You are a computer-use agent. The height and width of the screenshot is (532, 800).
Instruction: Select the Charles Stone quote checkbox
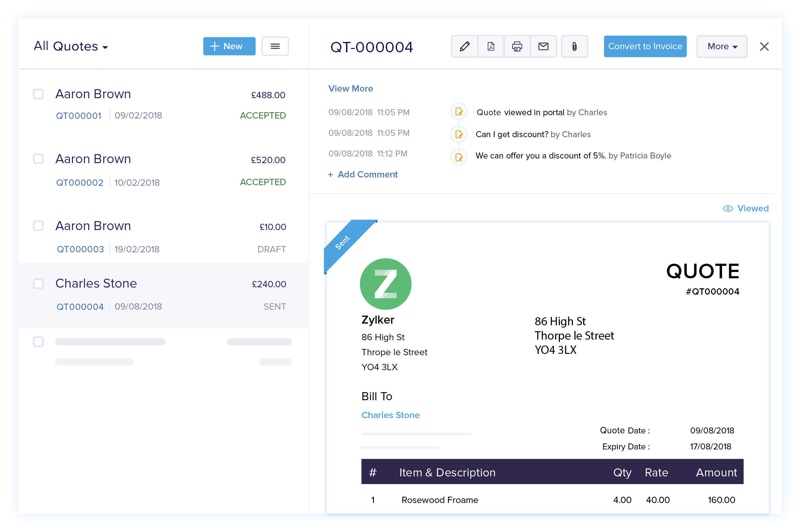[38, 284]
